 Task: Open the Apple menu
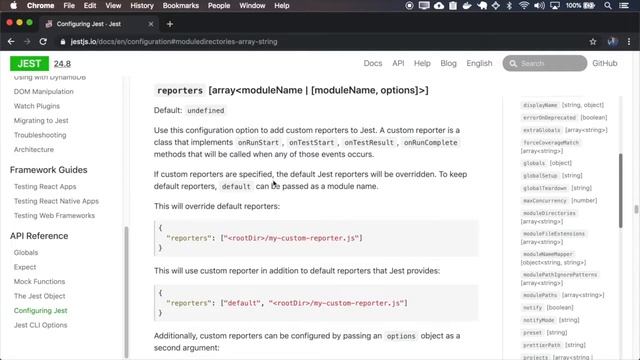[x=13, y=6]
